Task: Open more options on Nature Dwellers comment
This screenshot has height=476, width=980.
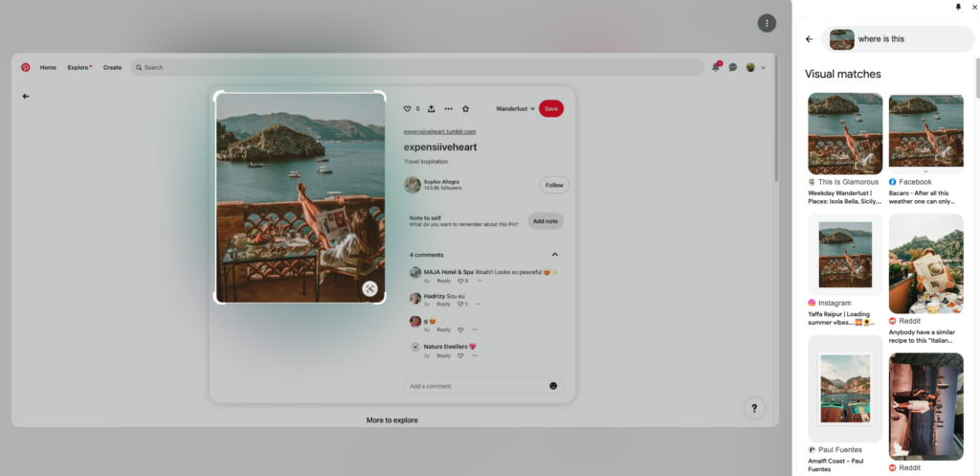Action: (475, 355)
